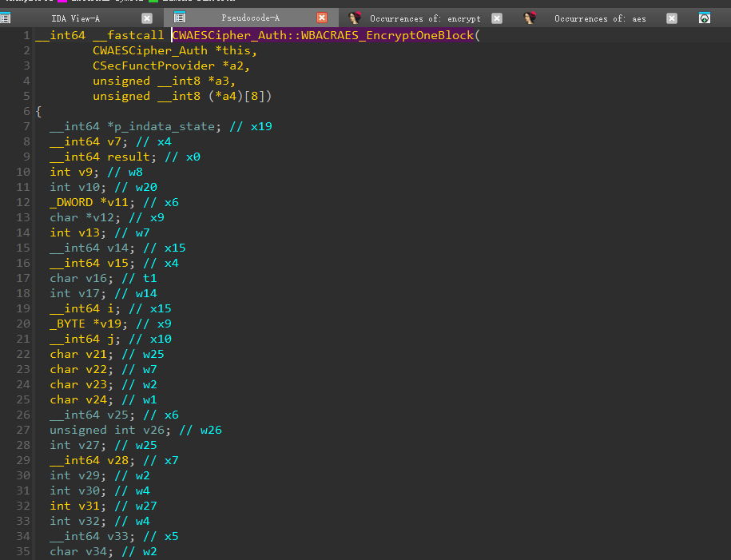Close the Pseudocode-A tab
This screenshot has width=731, height=560.
tap(322, 18)
